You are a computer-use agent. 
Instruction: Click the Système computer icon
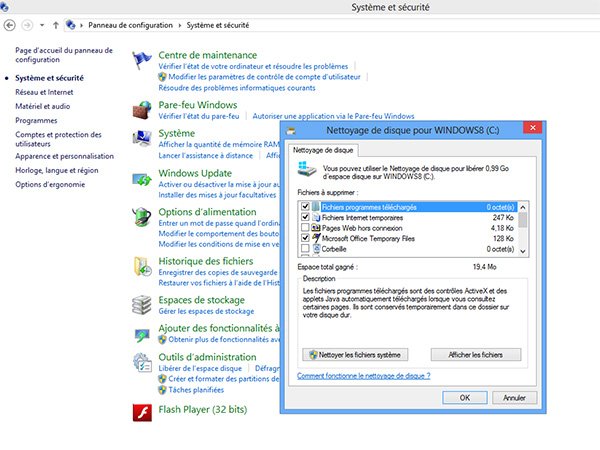pyautogui.click(x=142, y=139)
